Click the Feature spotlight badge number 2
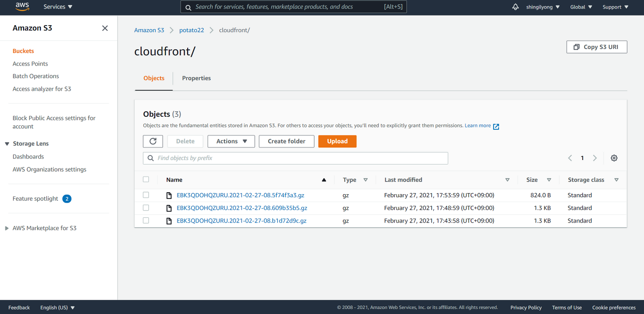 [67, 199]
